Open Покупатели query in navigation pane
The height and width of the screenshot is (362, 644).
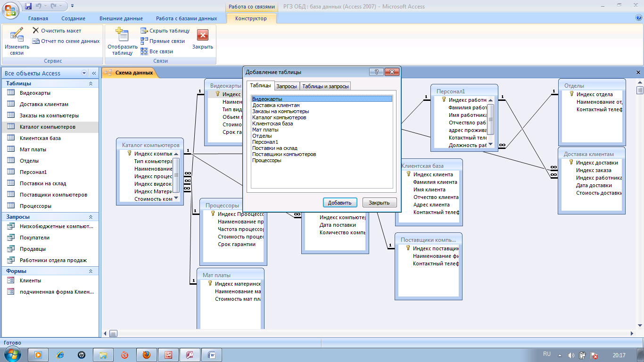click(34, 238)
